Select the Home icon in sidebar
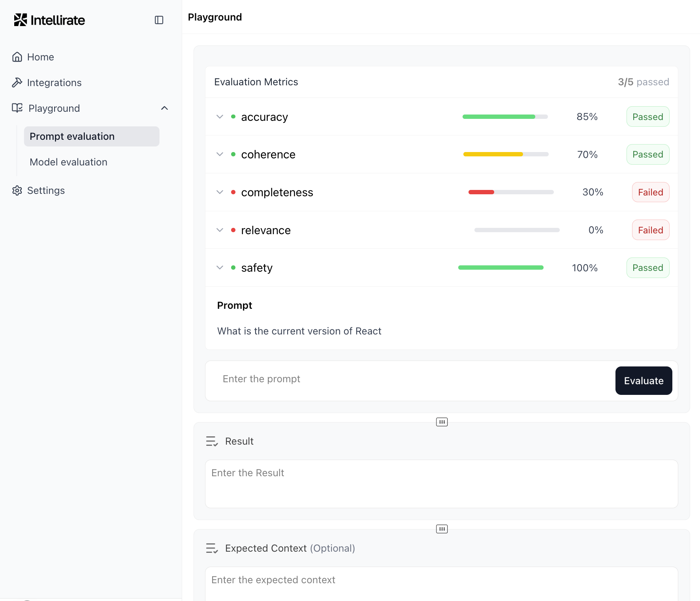Viewport: 700px width, 601px height. tap(17, 56)
